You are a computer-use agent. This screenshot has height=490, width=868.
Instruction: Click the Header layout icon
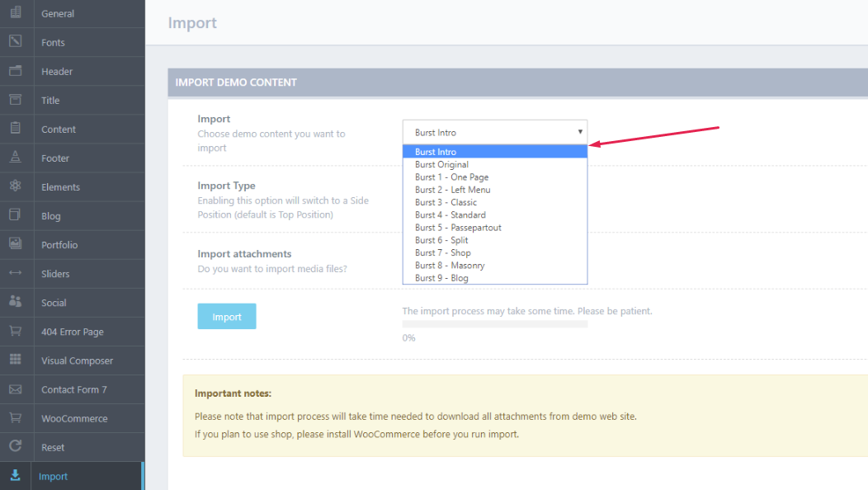click(15, 71)
